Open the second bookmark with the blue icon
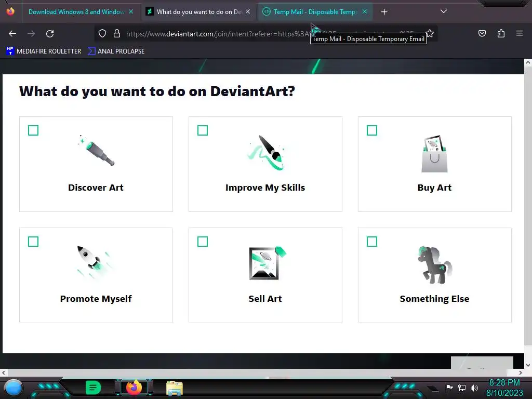The image size is (532, 399). coord(116,51)
